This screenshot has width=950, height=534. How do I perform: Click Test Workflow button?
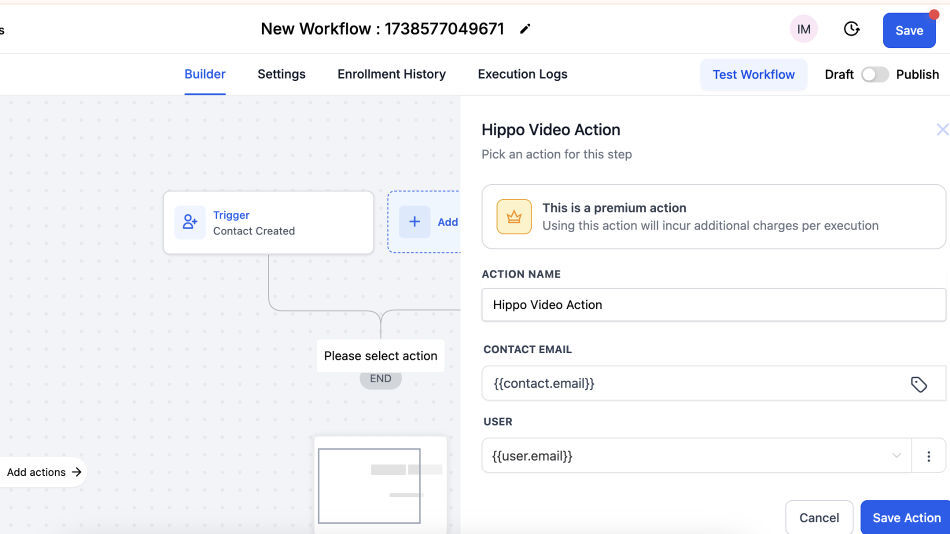tap(753, 75)
